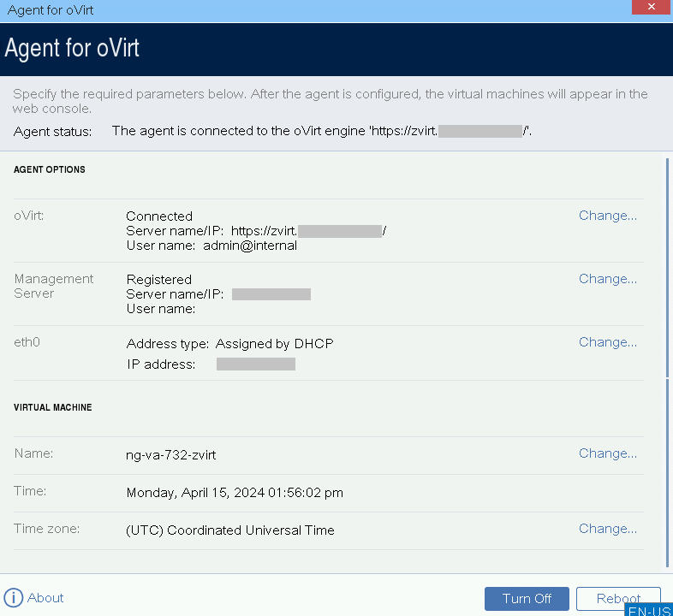This screenshot has height=616, width=673.
Task: Click the agent status connection message
Action: pyautogui.click(x=322, y=131)
